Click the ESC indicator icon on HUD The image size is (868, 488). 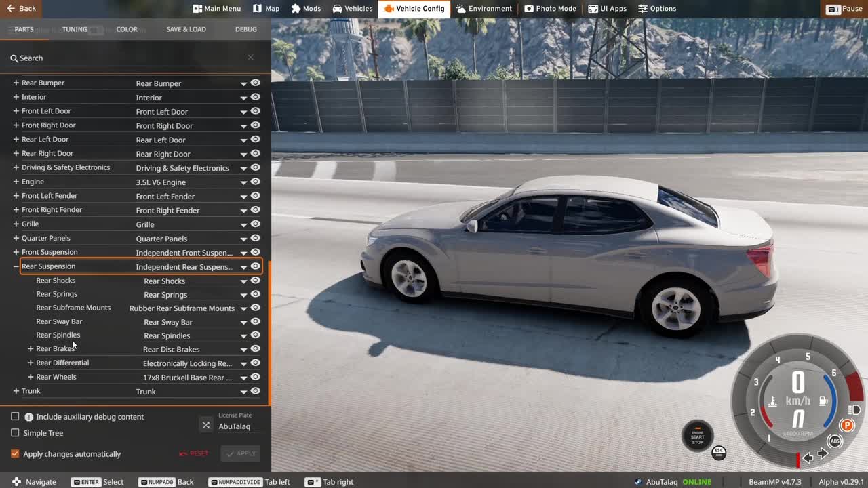pos(719,452)
